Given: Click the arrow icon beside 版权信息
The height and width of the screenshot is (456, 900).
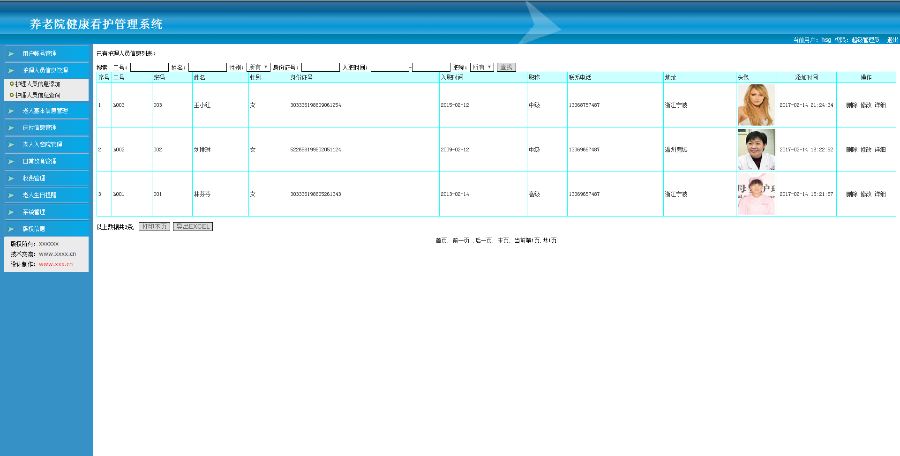Looking at the screenshot, I should click(x=11, y=229).
